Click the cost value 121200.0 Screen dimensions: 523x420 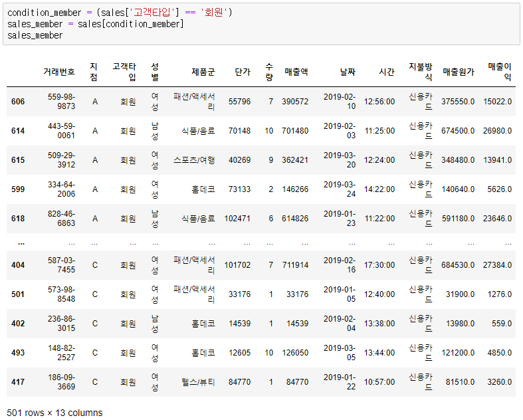tap(459, 353)
